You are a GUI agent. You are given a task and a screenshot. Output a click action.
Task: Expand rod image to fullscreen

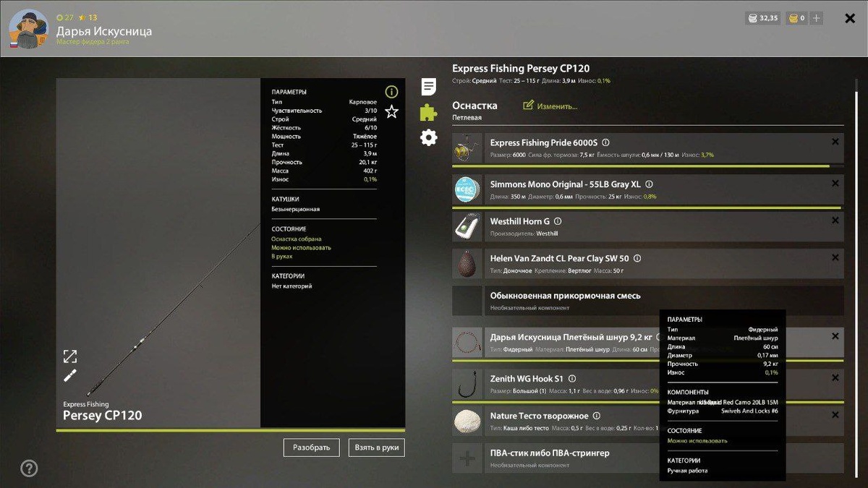point(69,356)
